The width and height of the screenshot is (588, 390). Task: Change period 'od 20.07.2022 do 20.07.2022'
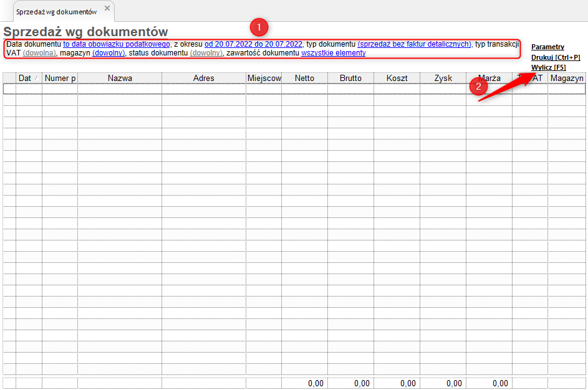pyautogui.click(x=254, y=44)
